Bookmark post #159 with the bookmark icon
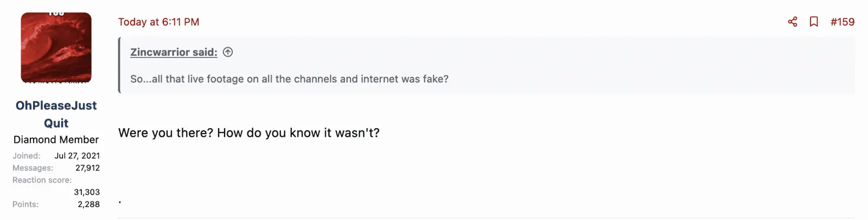The height and width of the screenshot is (220, 868). coord(814,22)
